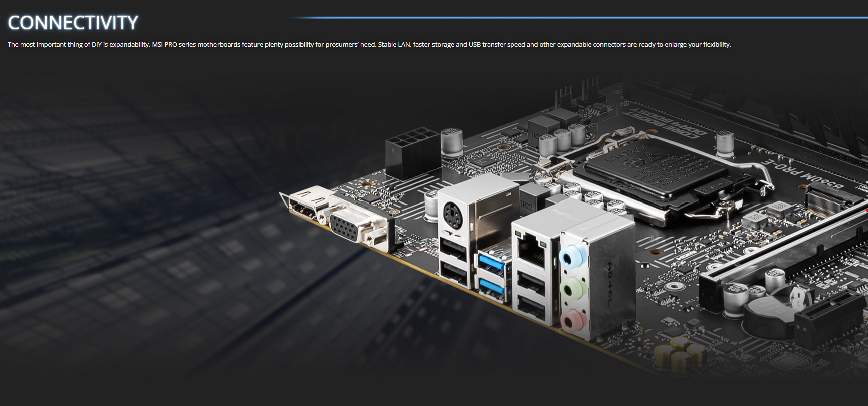Click the connectivity description paragraph text

pyautogui.click(x=369, y=45)
